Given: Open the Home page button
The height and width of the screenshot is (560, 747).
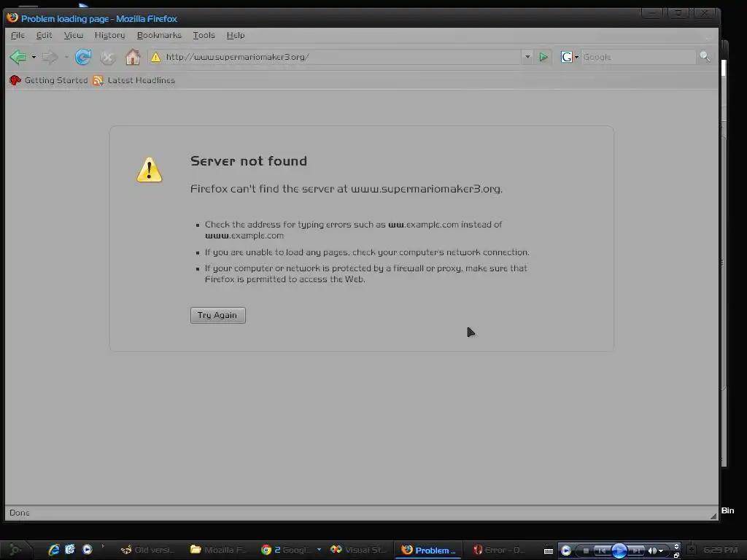Looking at the screenshot, I should (133, 57).
